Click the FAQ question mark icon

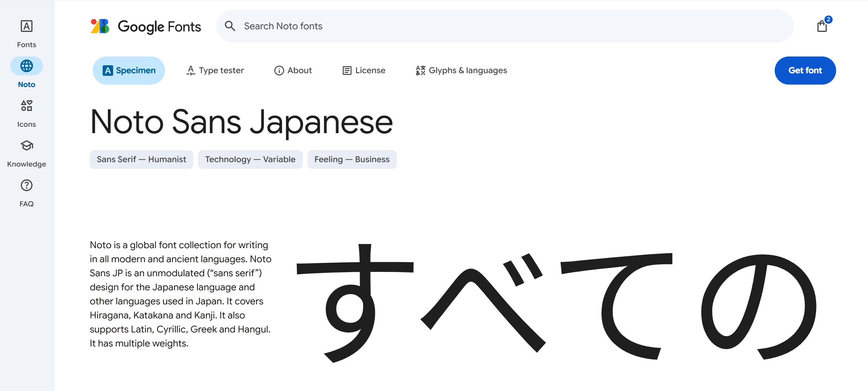coord(26,185)
